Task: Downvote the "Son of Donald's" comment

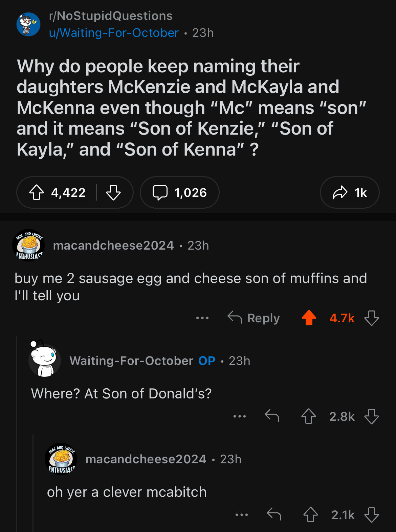Action: (371, 416)
